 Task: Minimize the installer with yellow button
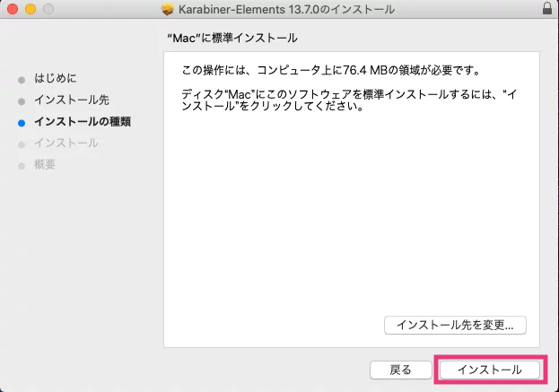pos(31,9)
